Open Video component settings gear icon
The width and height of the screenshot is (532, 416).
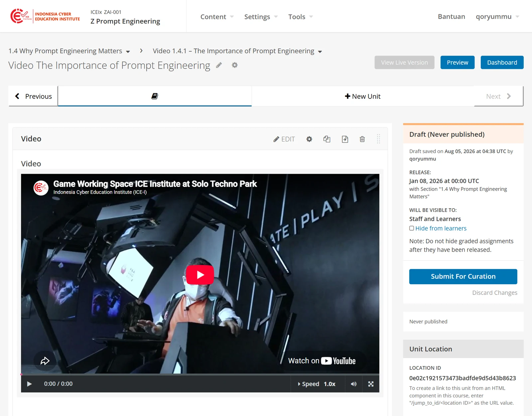coord(309,139)
